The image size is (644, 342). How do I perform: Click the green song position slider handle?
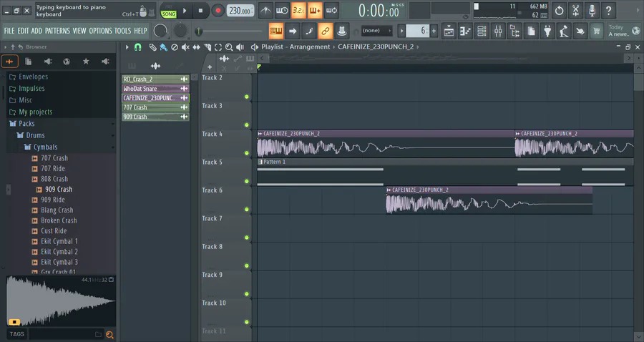click(198, 31)
